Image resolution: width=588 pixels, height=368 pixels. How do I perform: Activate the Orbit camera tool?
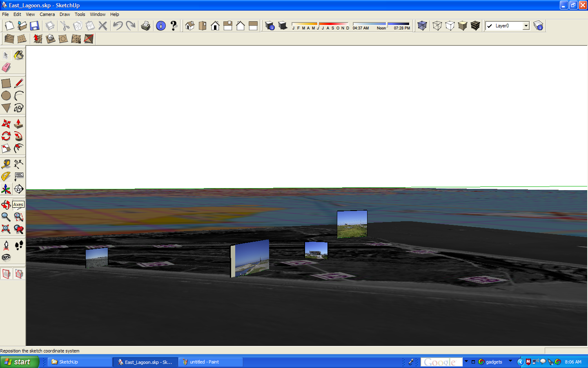pos(6,204)
